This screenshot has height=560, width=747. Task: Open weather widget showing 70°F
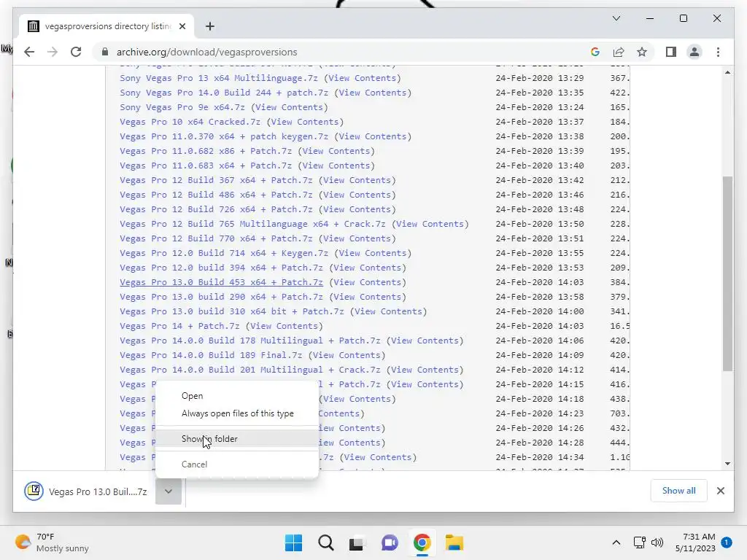pos(52,542)
